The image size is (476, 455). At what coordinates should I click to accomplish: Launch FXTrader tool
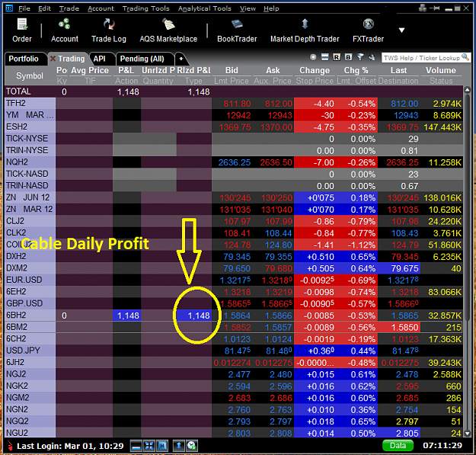[368, 30]
